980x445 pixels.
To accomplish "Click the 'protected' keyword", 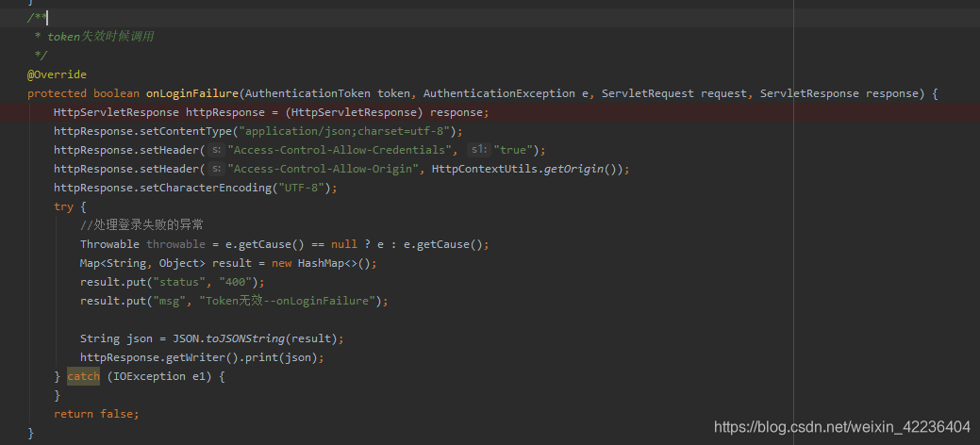I will point(57,93).
